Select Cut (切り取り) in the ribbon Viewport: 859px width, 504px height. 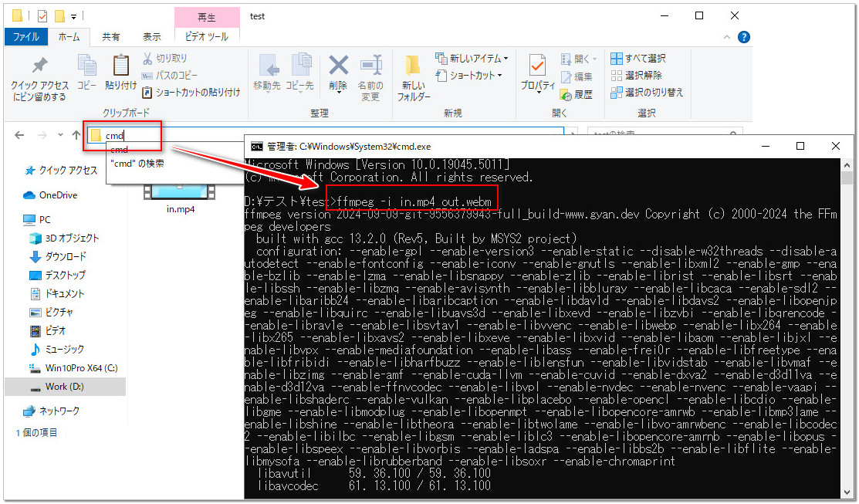[164, 58]
